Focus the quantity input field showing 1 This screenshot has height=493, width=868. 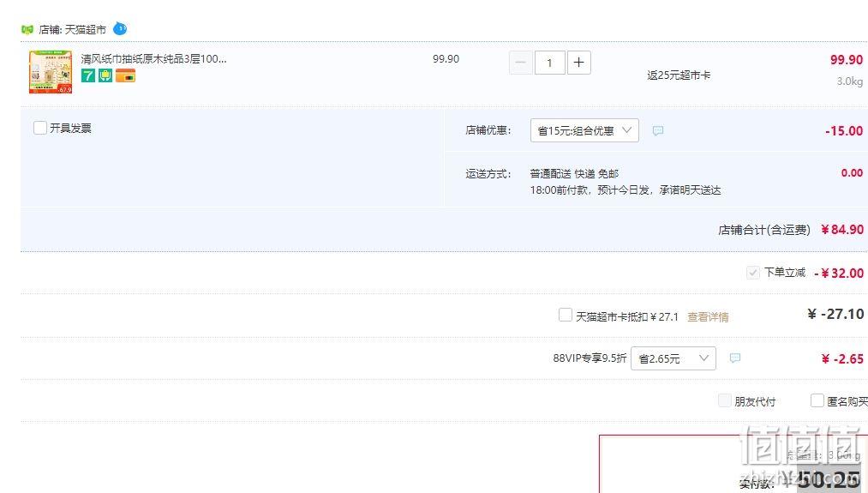pyautogui.click(x=550, y=63)
